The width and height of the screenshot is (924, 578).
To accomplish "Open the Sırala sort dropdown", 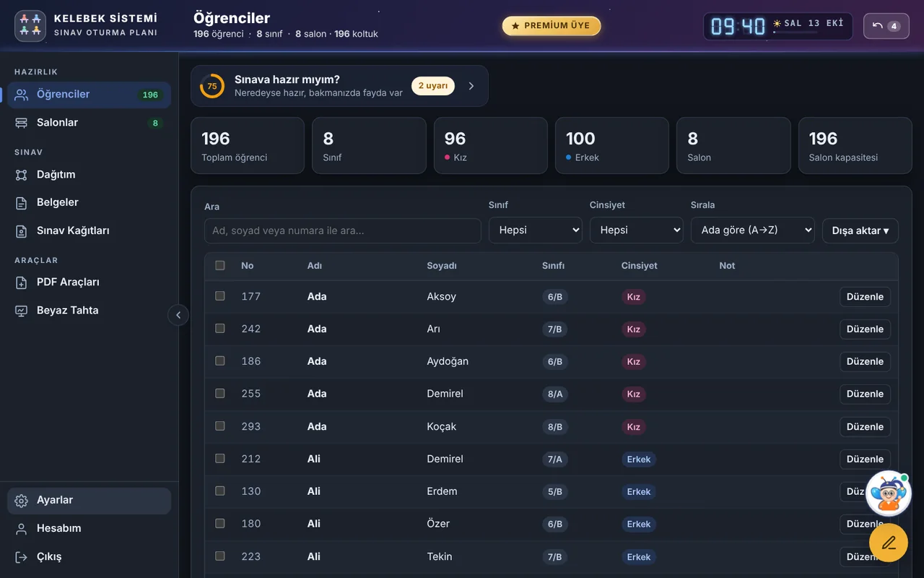I will tap(753, 230).
